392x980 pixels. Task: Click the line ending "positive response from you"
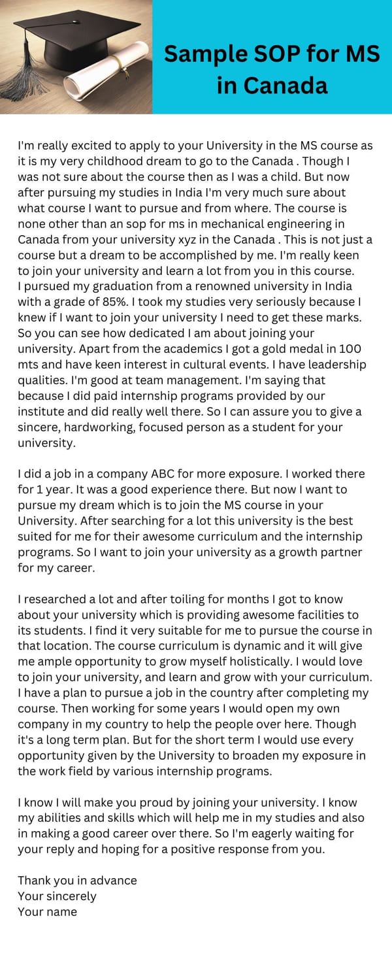click(x=171, y=850)
